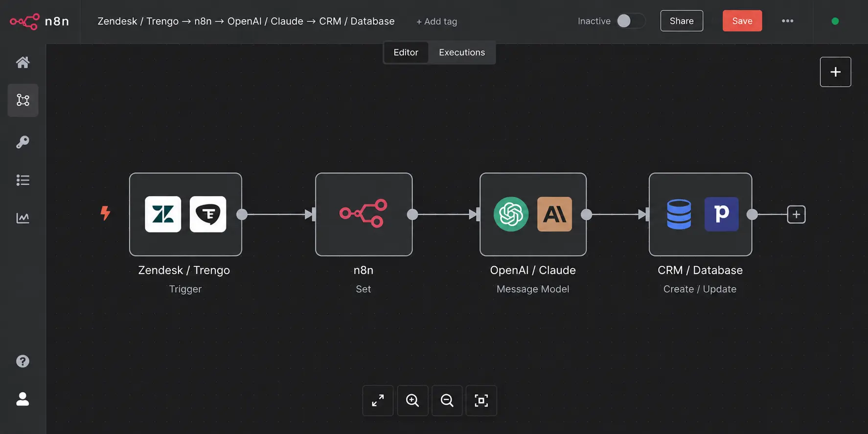
Task: Click the n8n logo in header
Action: 40,22
